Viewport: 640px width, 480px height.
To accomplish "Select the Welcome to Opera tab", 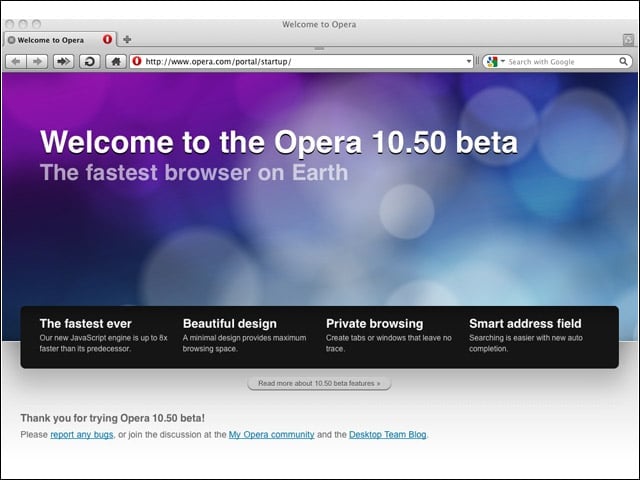I will click(x=60, y=40).
